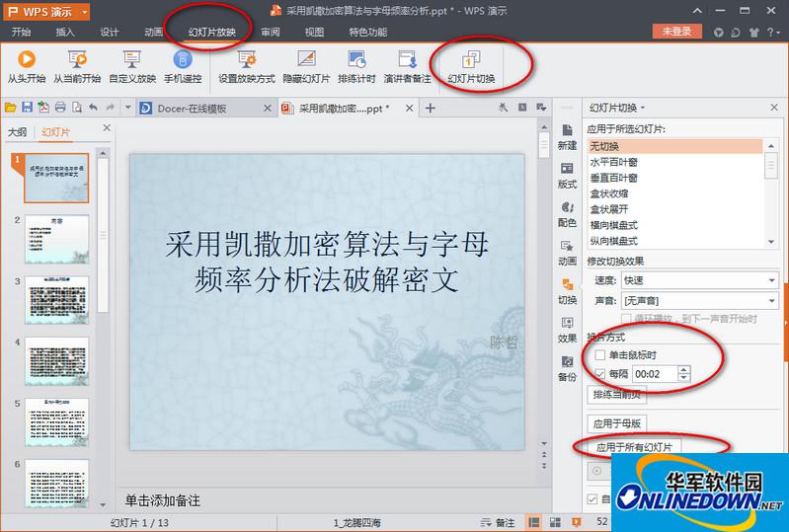Open 备份 backup side panel
Screen dimensions: 789x532
click(x=567, y=368)
